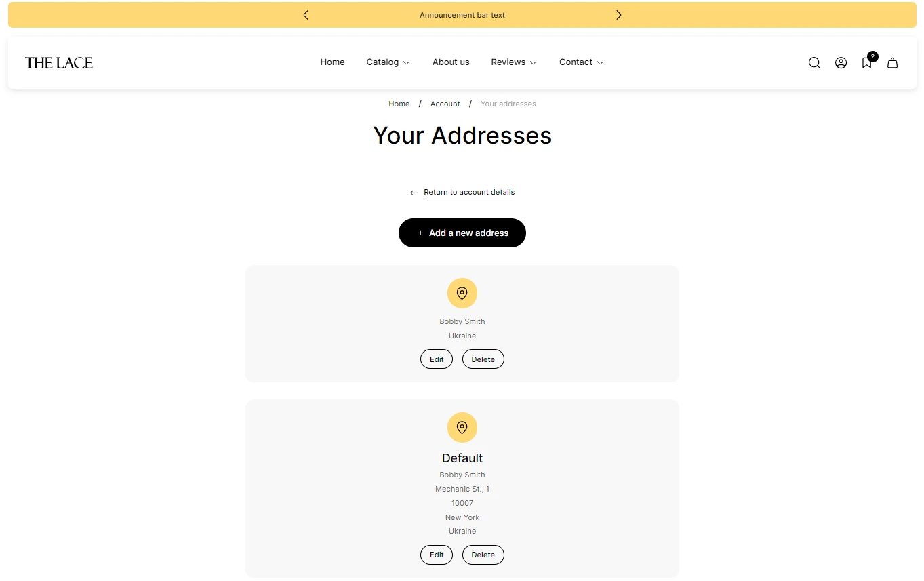Expand the Contact dropdown menu
The width and height of the screenshot is (924, 581).
[x=581, y=62]
